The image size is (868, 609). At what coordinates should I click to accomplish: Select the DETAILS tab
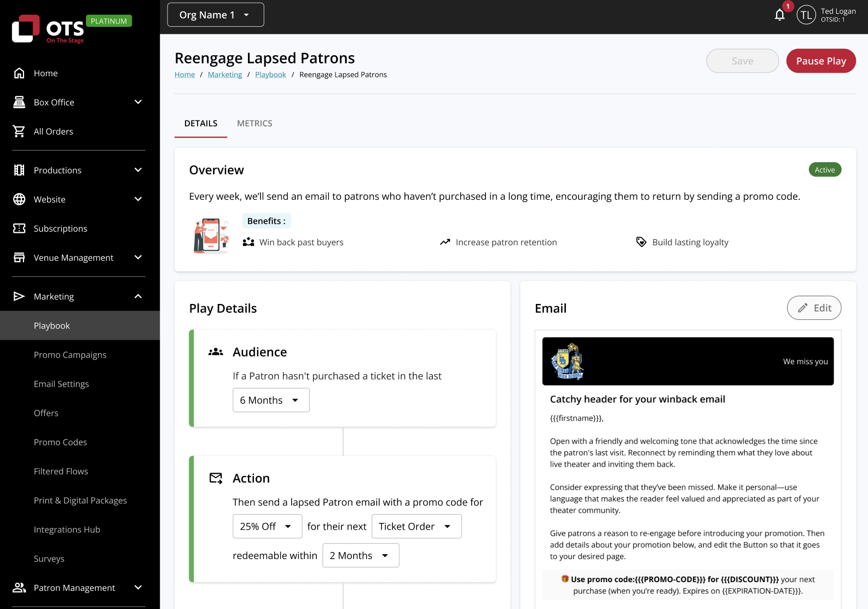click(201, 123)
